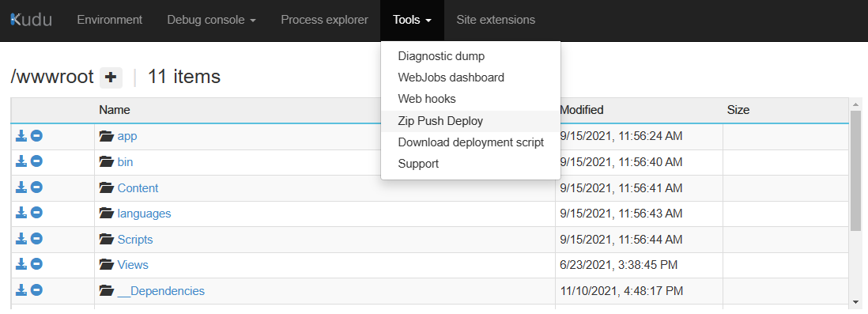This screenshot has width=868, height=314.
Task: Click the /wwwroot path heading
Action: pos(52,77)
